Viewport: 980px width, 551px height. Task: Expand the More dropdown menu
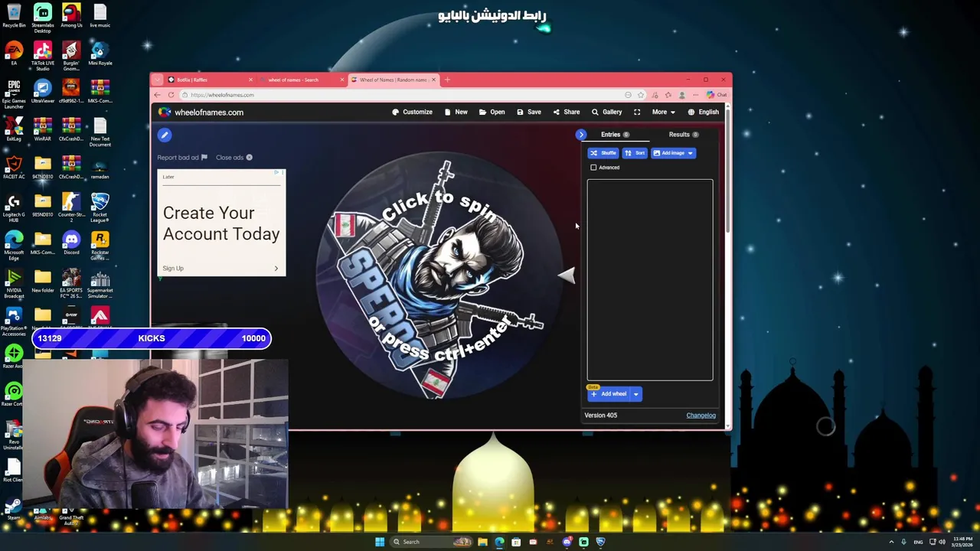[663, 112]
